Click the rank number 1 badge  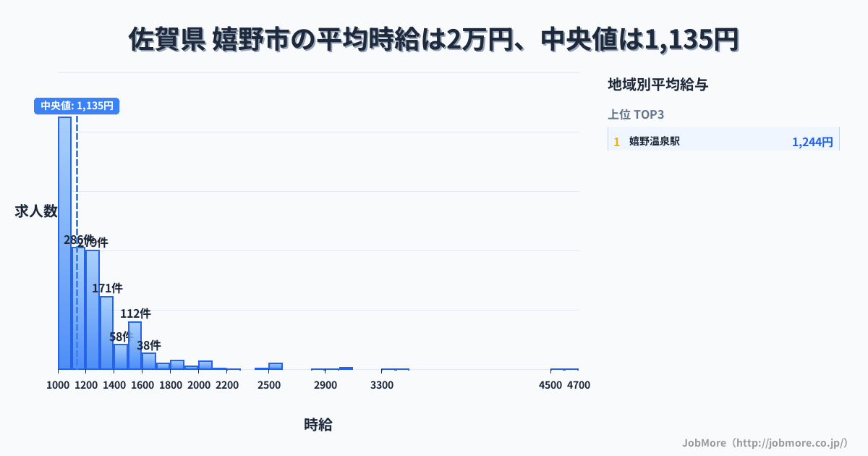(616, 142)
